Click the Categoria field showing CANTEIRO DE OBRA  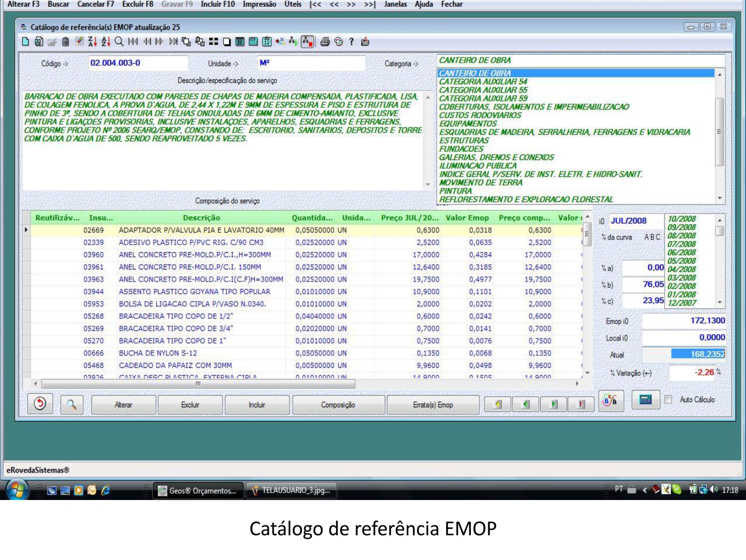click(x=581, y=61)
